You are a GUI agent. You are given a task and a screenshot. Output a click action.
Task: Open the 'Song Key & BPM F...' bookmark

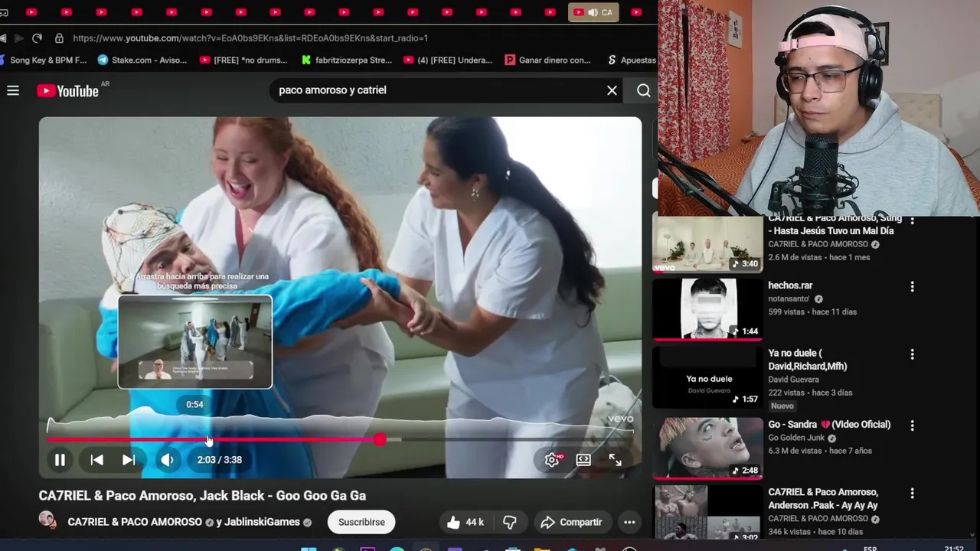44,60
